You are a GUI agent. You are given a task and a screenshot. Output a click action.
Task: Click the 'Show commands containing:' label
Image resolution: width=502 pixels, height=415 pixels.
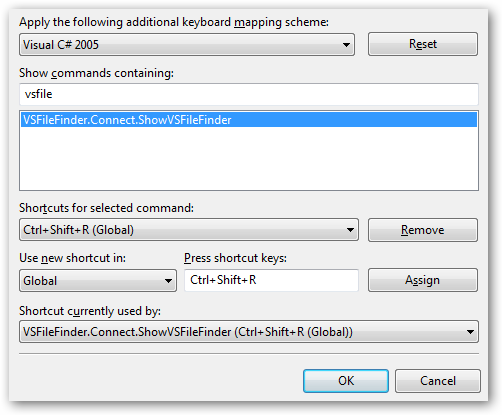point(96,73)
